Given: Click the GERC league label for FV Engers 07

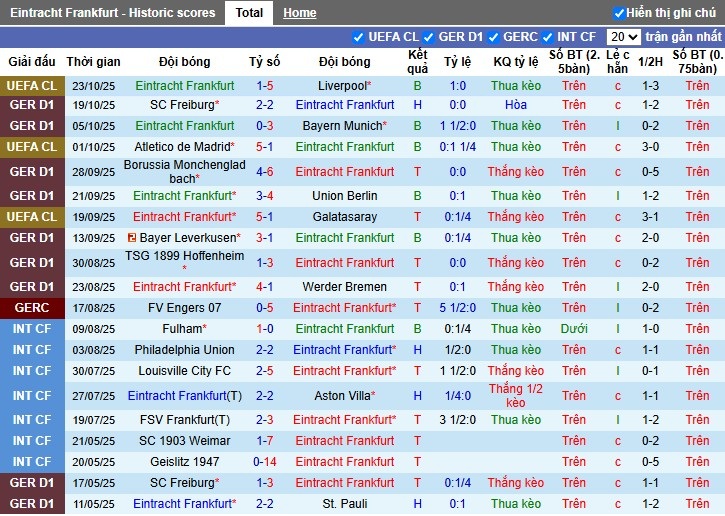Looking at the screenshot, I should pyautogui.click(x=32, y=308).
